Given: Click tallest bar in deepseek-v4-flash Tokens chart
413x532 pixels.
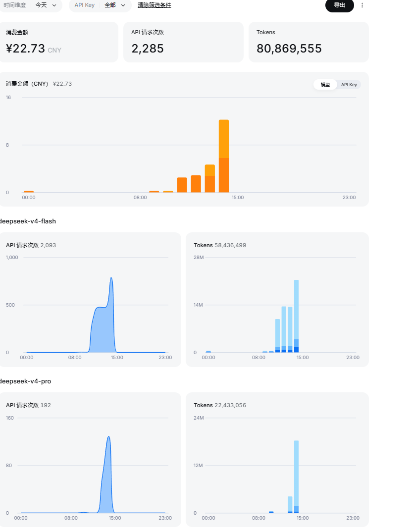Looking at the screenshot, I should [x=296, y=316].
